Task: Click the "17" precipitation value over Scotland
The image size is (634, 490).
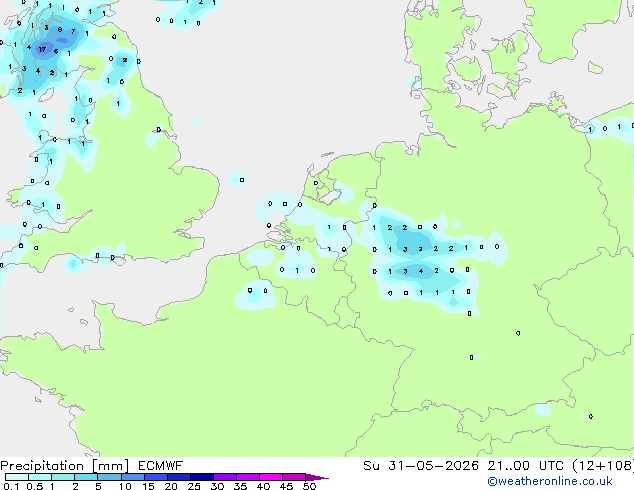Action: pyautogui.click(x=42, y=50)
